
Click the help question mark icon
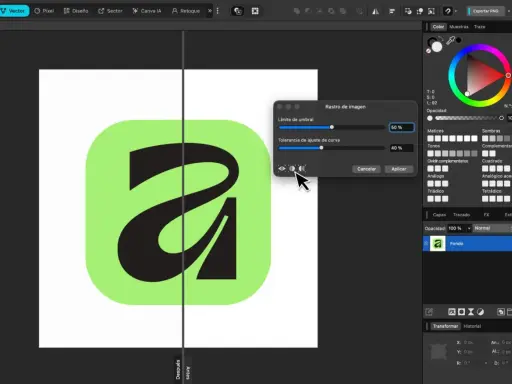448,11
